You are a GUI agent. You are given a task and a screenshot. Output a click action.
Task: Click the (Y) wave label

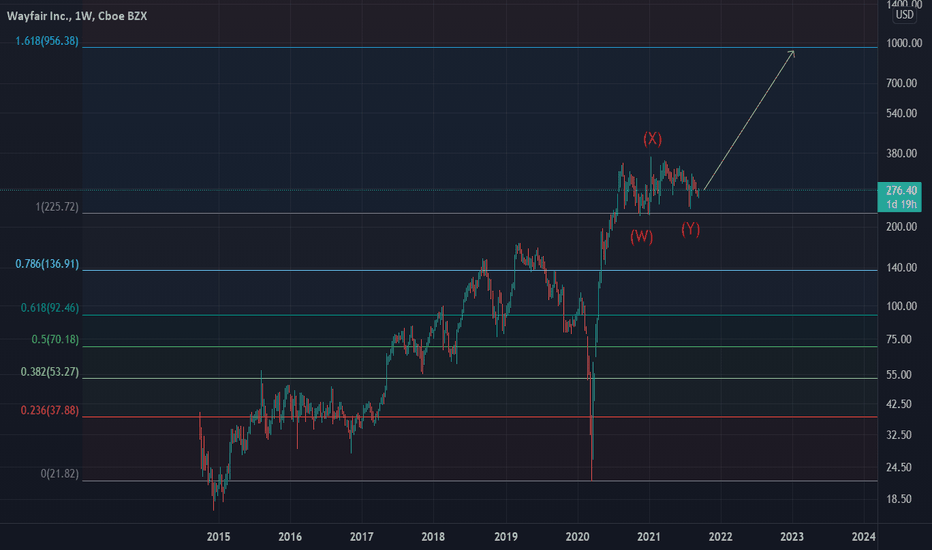pyautogui.click(x=690, y=229)
